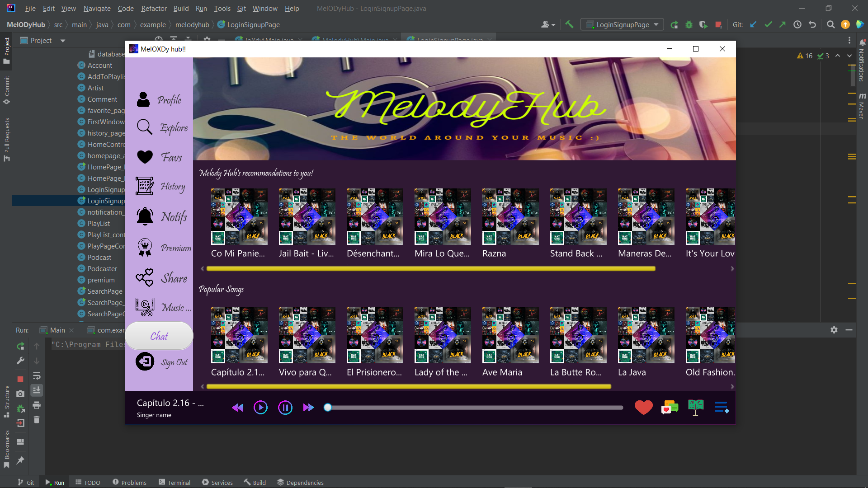This screenshot has height=488, width=868.
Task: Click the Chat button
Action: coord(159,336)
